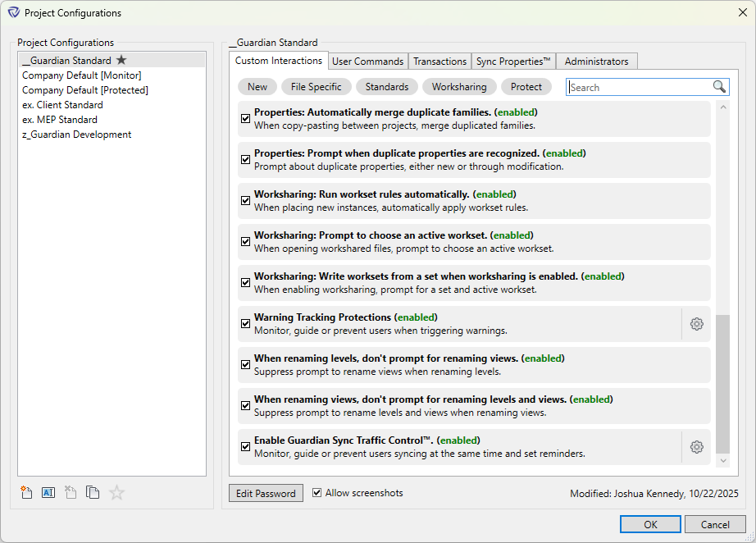Image resolution: width=756 pixels, height=543 pixels.
Task: Uncheck Prompt to choose an active workset
Action: click(x=245, y=241)
